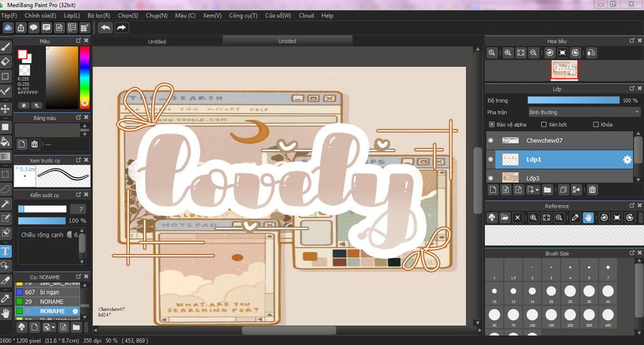Delete the selected layer with trash icon
Screen dimensions: 644x345
(592, 190)
